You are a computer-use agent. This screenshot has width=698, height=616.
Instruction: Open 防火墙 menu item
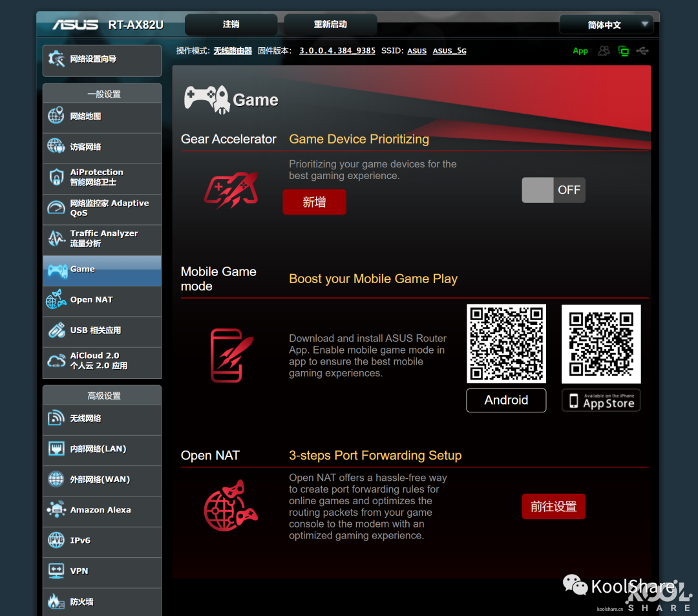[x=102, y=602]
